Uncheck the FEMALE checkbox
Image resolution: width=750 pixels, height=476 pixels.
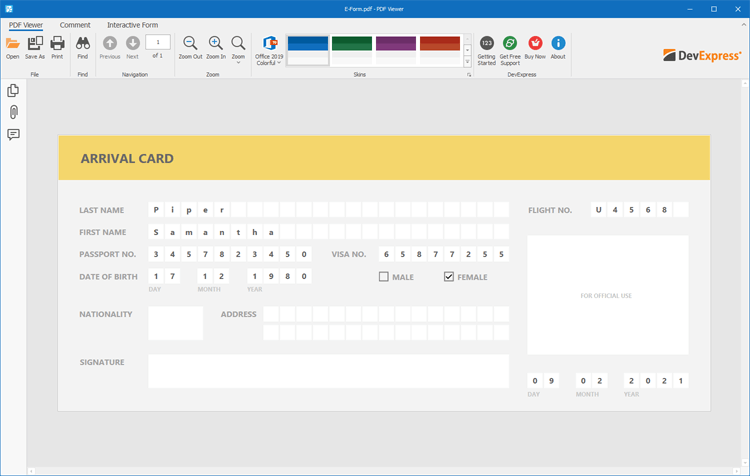[x=449, y=277]
